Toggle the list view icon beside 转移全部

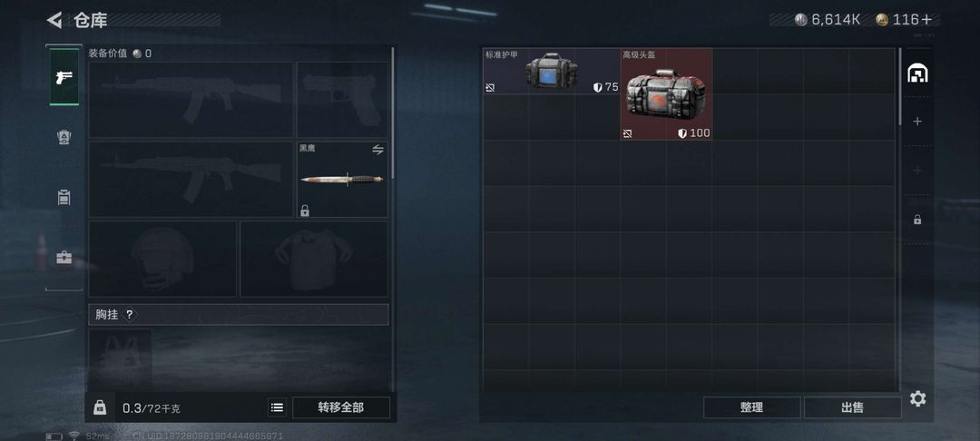click(x=278, y=408)
